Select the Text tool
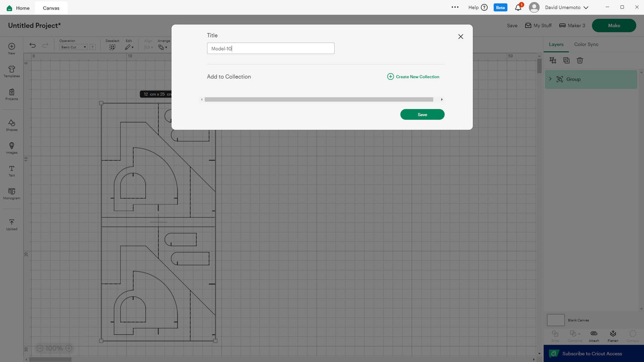This screenshot has height=362, width=644. tap(12, 171)
